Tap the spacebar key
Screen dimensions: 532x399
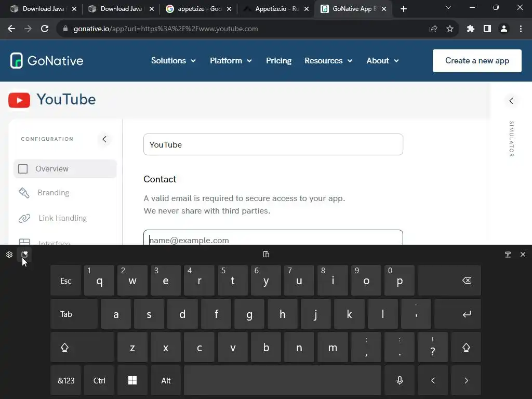point(283,380)
